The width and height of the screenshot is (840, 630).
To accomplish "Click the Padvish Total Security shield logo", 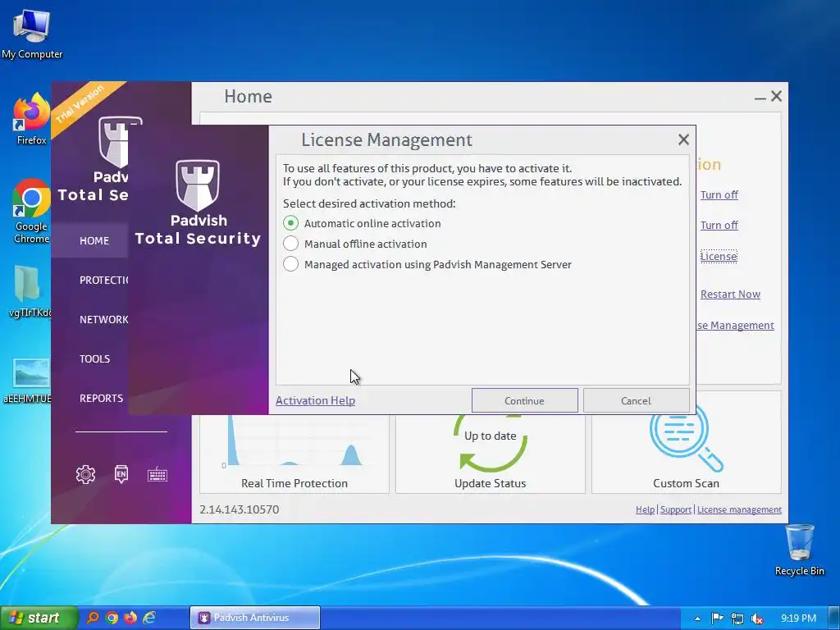I will [198, 185].
